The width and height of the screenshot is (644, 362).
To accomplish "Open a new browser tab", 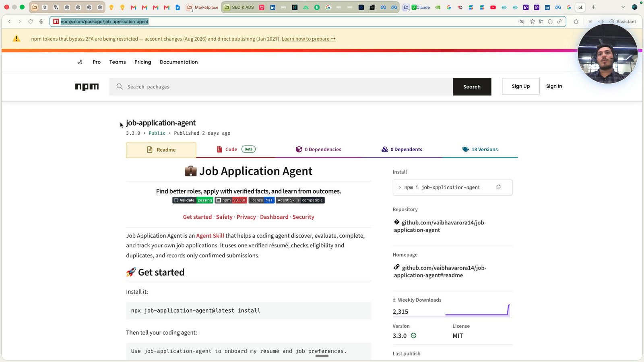I will [x=594, y=7].
